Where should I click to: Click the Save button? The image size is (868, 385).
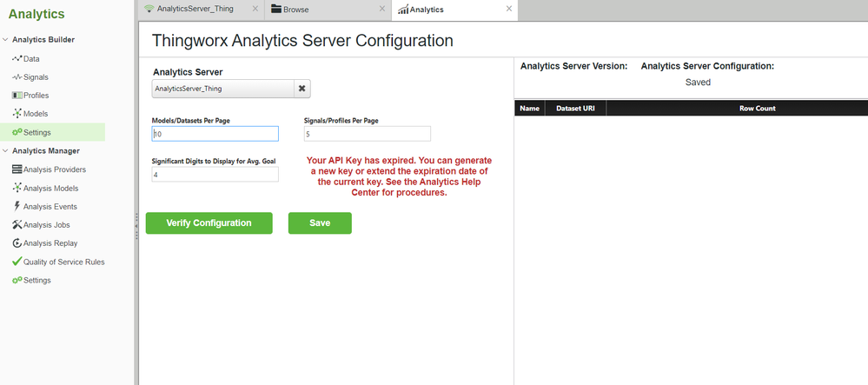pos(320,223)
